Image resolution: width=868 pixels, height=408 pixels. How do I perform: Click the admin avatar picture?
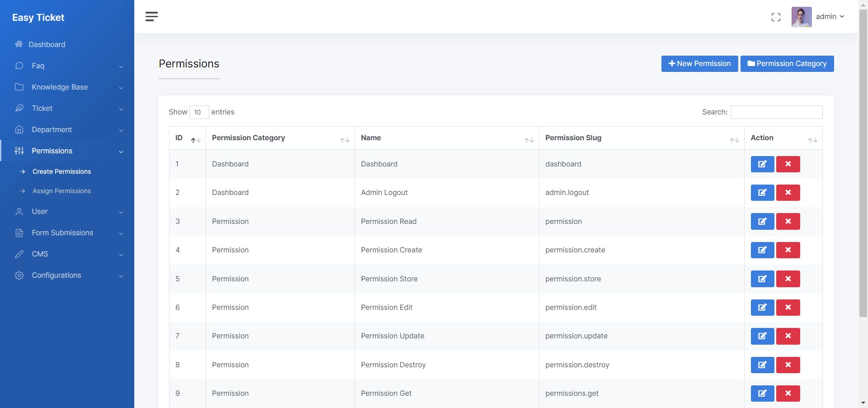(x=801, y=17)
